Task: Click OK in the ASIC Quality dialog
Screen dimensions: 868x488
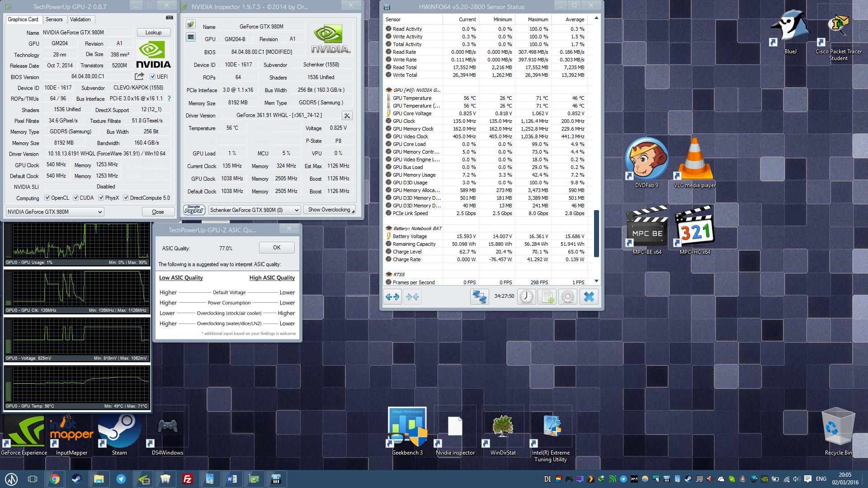Action: [277, 248]
